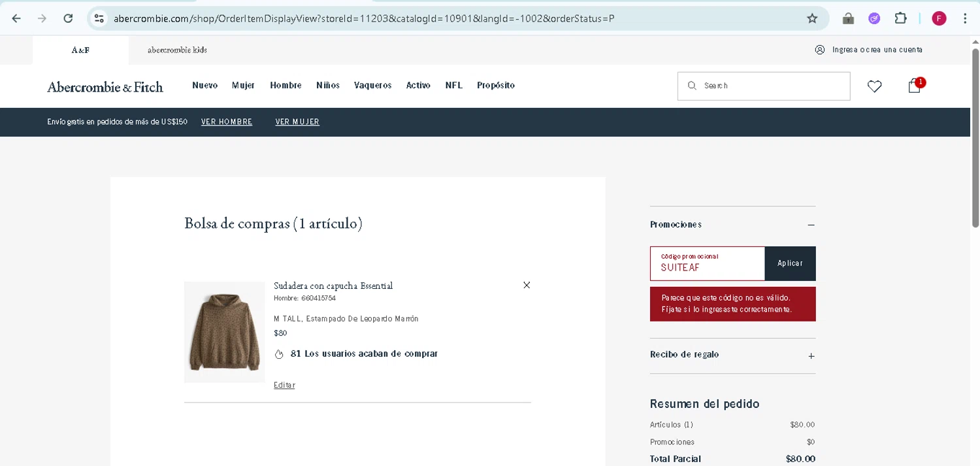This screenshot has width=980, height=466.
Task: Click the $80 item price
Action: (280, 333)
